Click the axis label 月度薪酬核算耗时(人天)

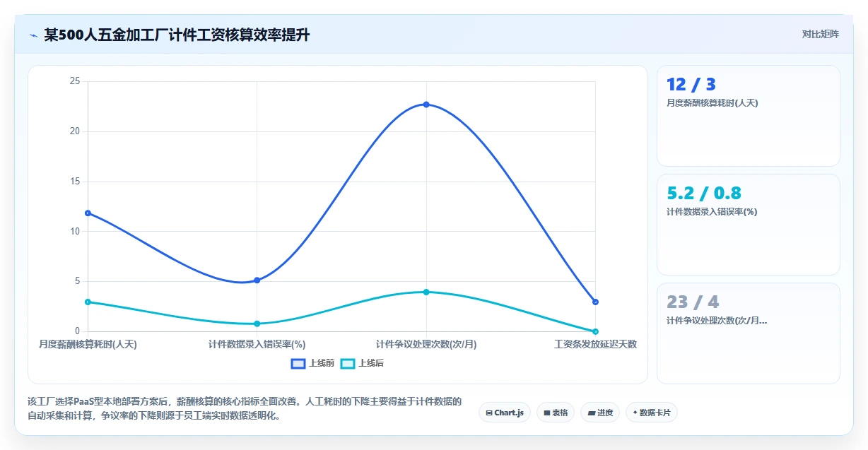click(88, 345)
